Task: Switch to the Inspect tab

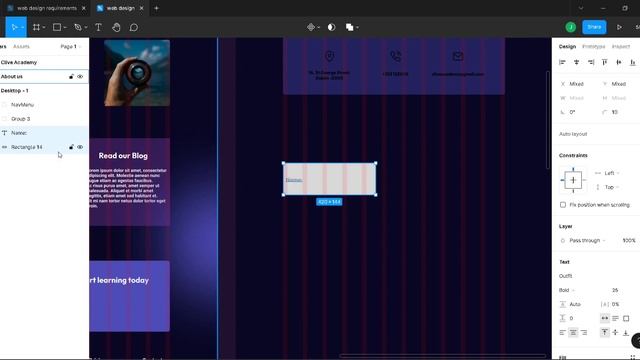Action: [621, 47]
